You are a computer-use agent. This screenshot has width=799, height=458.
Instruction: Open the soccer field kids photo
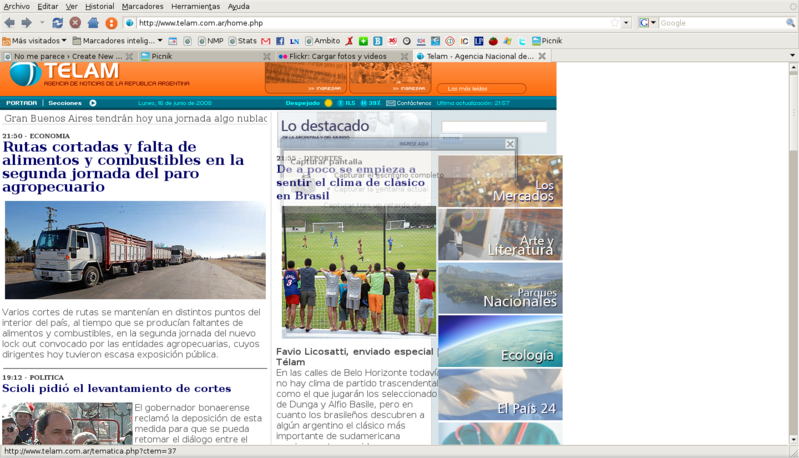[x=359, y=271]
